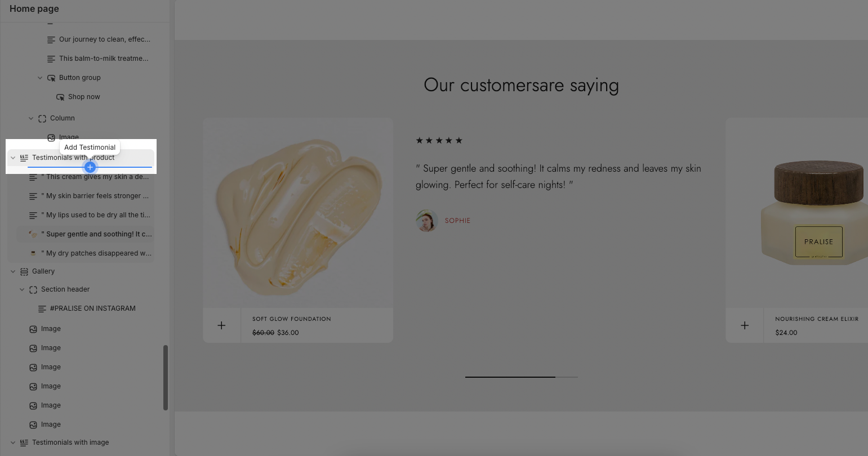
Task: Collapse the Button group block
Action: (x=40, y=78)
